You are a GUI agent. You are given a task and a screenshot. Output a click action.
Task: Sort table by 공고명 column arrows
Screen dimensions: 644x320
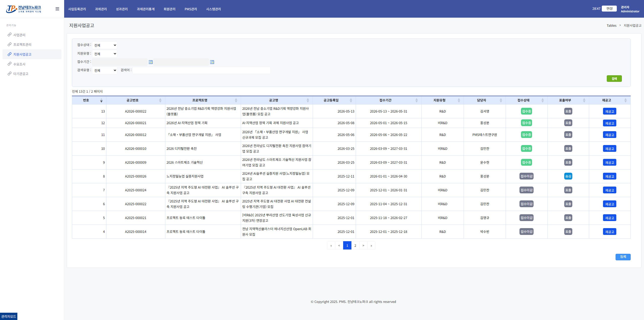click(308, 100)
